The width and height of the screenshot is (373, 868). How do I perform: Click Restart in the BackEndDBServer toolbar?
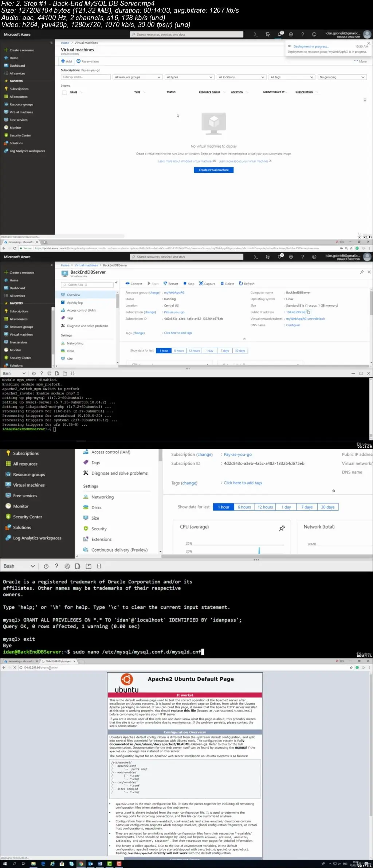171,284
